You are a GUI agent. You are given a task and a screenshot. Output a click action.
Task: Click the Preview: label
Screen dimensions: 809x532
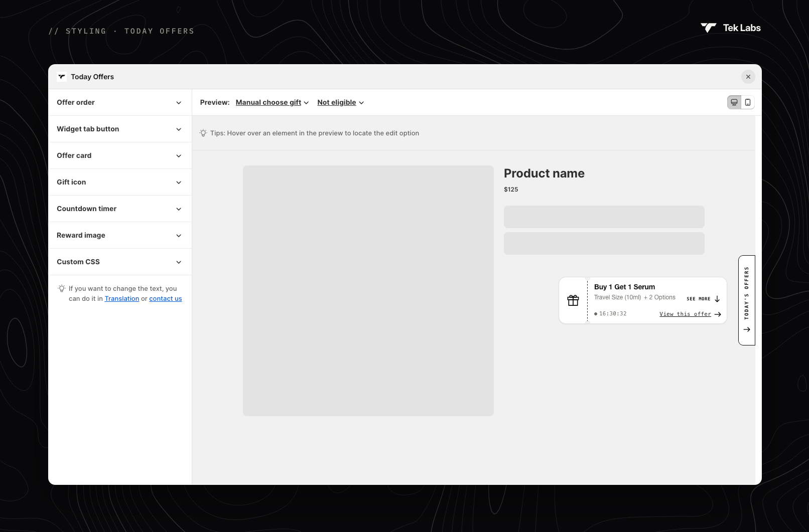(215, 102)
